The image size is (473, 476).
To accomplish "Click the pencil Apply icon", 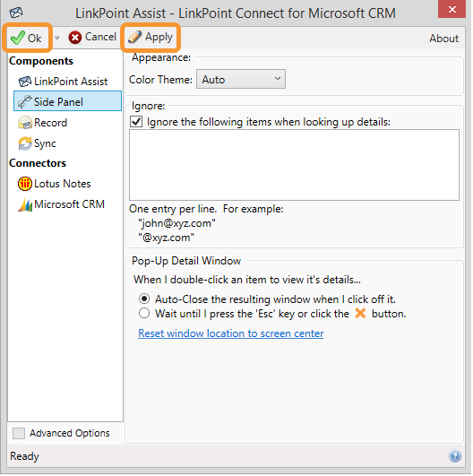I will pos(134,37).
